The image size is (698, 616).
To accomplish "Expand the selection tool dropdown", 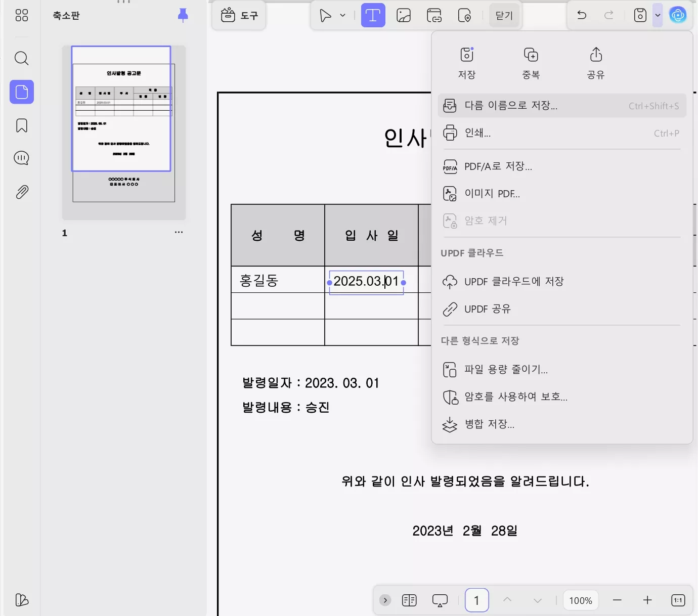I will pos(342,15).
